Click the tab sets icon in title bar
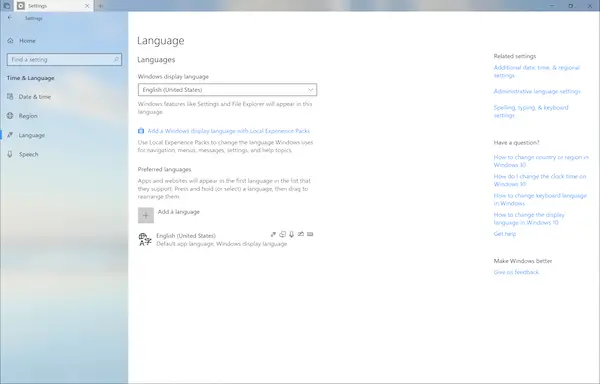The width and height of the screenshot is (600, 384). click(x=7, y=6)
